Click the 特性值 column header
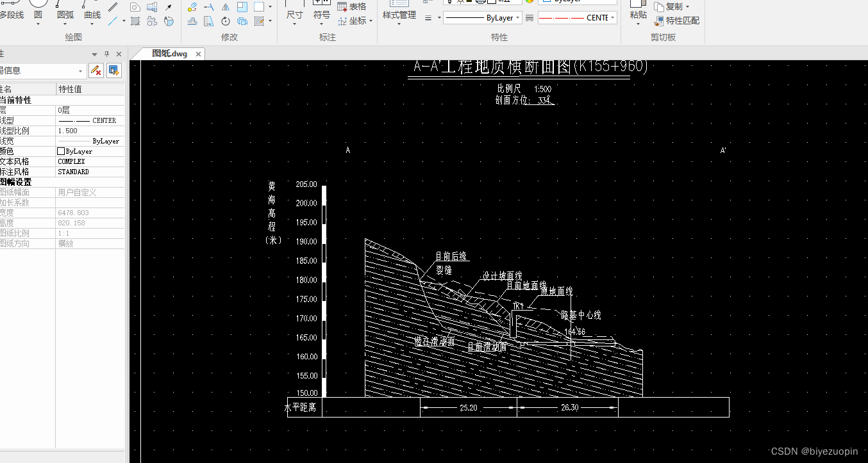868x463 pixels. (90, 89)
